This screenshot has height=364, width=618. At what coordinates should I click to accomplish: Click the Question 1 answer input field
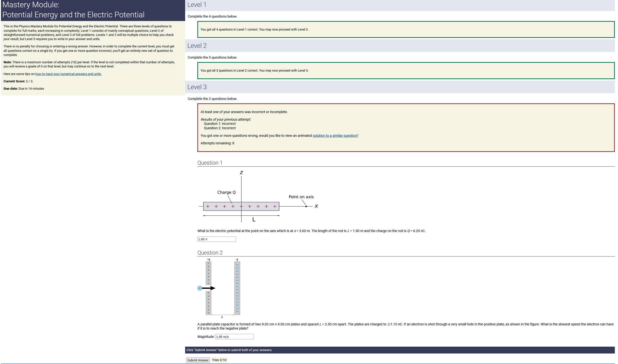tap(217, 239)
